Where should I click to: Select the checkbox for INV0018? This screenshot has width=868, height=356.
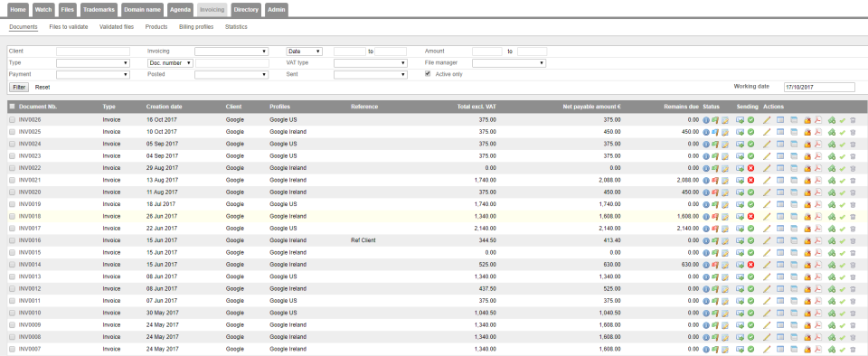coord(12,216)
